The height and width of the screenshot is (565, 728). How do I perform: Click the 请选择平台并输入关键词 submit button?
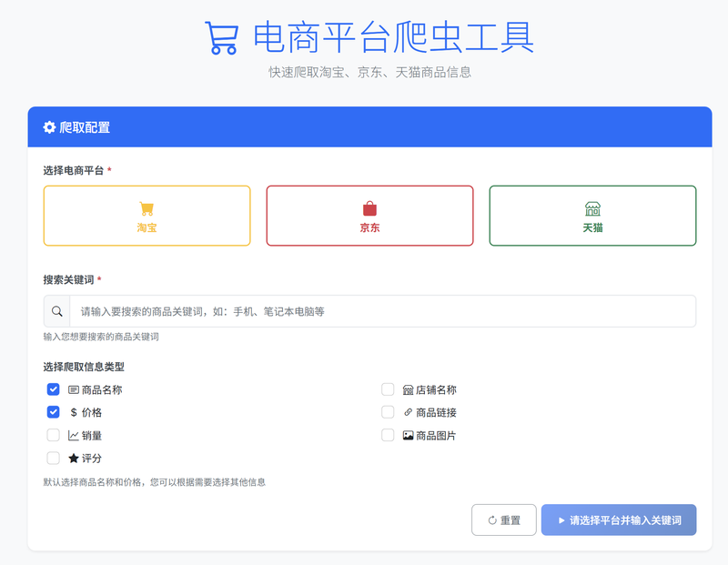pos(619,520)
